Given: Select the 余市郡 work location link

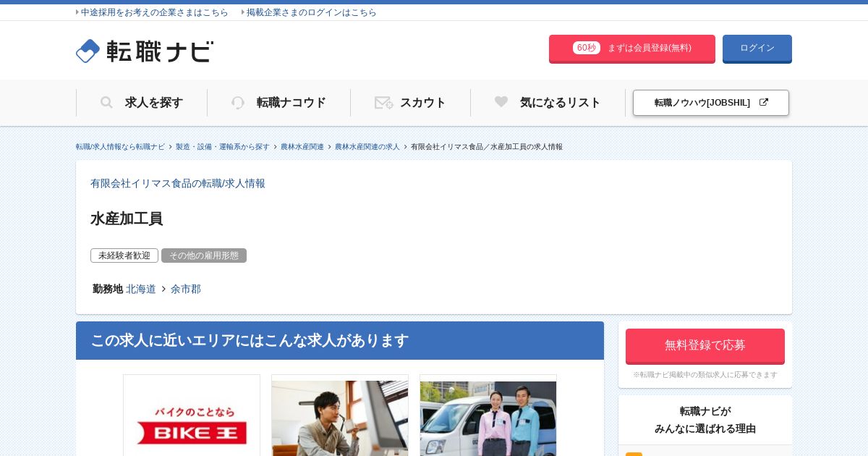Looking at the screenshot, I should click(x=186, y=290).
